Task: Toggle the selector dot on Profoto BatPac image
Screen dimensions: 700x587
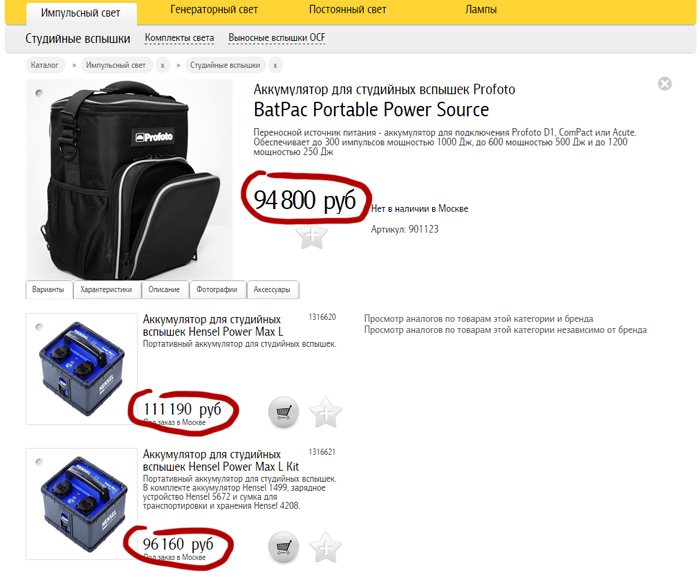Action: click(39, 93)
